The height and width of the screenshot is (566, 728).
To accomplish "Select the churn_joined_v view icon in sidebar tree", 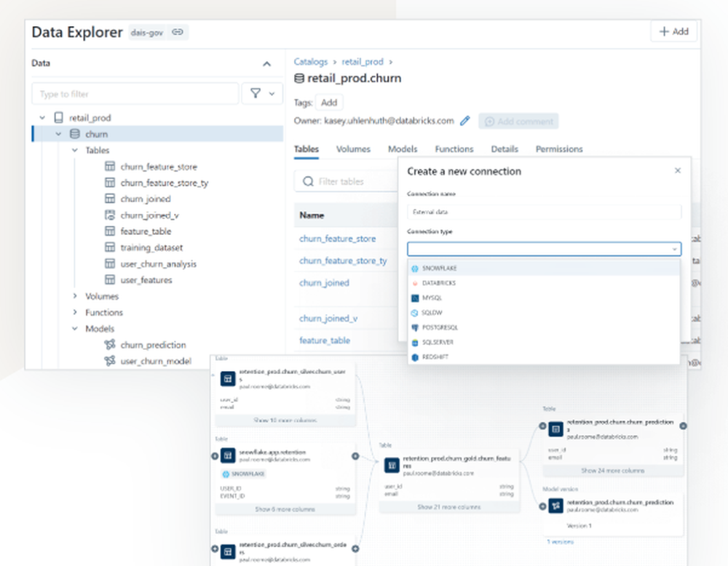I will [x=110, y=215].
